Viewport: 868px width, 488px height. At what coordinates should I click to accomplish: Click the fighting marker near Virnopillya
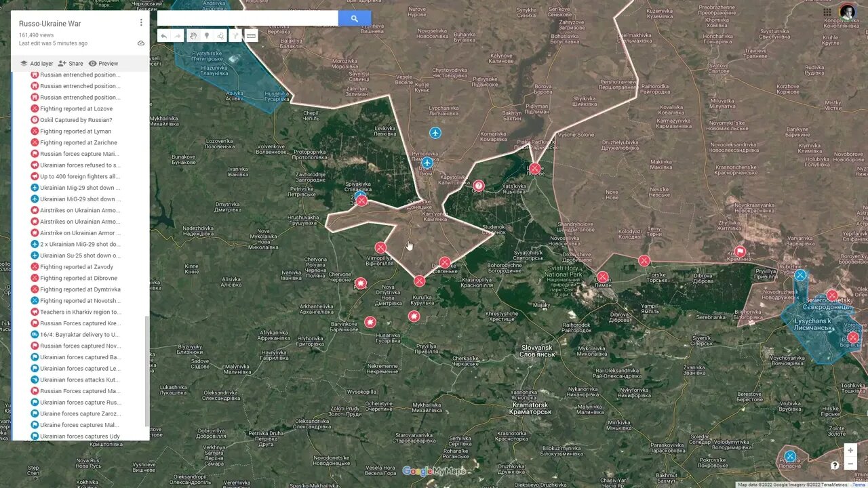tap(381, 248)
